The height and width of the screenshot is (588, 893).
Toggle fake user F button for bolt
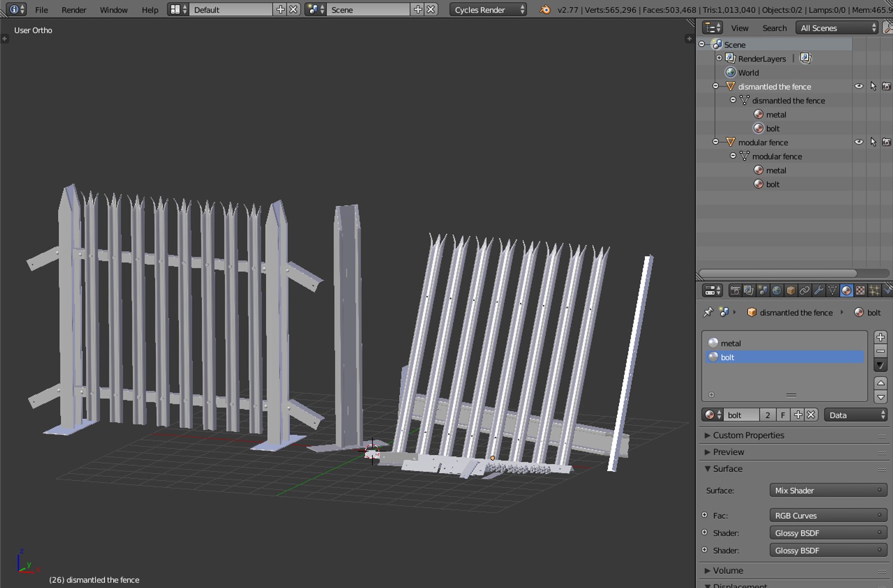[x=783, y=415]
